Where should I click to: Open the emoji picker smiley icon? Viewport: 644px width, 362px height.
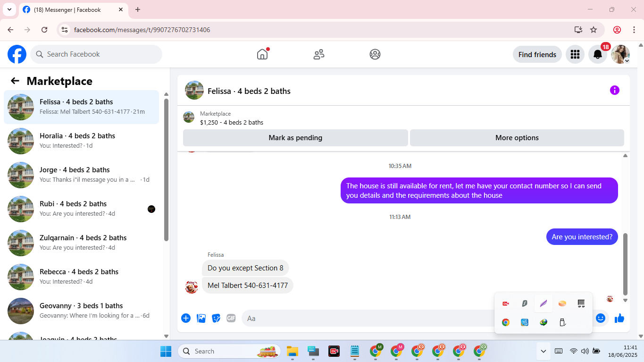pyautogui.click(x=601, y=318)
